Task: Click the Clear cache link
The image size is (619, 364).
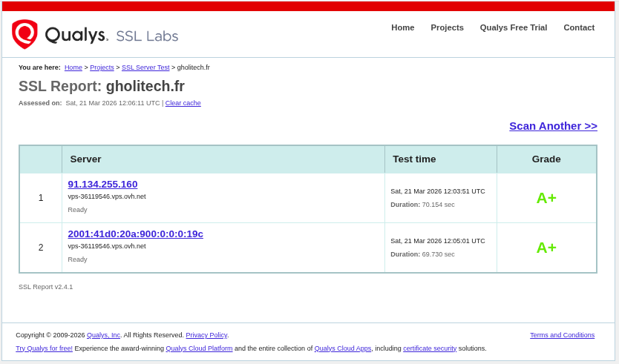Action: [x=183, y=103]
